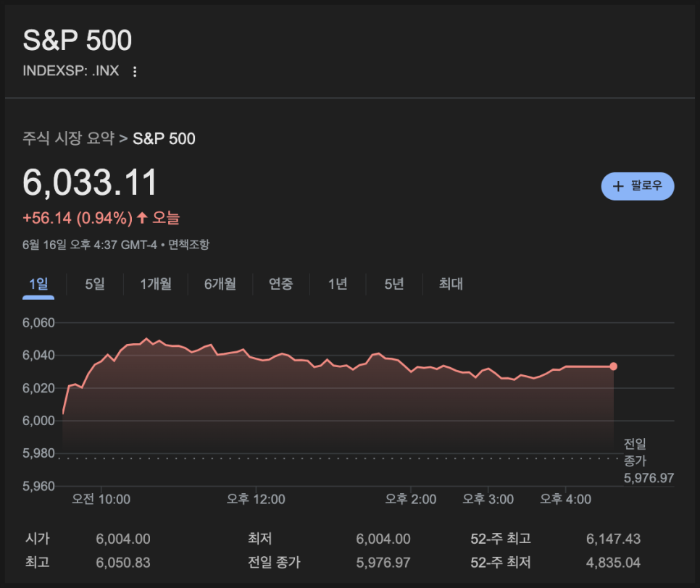Switch to the 5일 chart range tab

coord(95,284)
